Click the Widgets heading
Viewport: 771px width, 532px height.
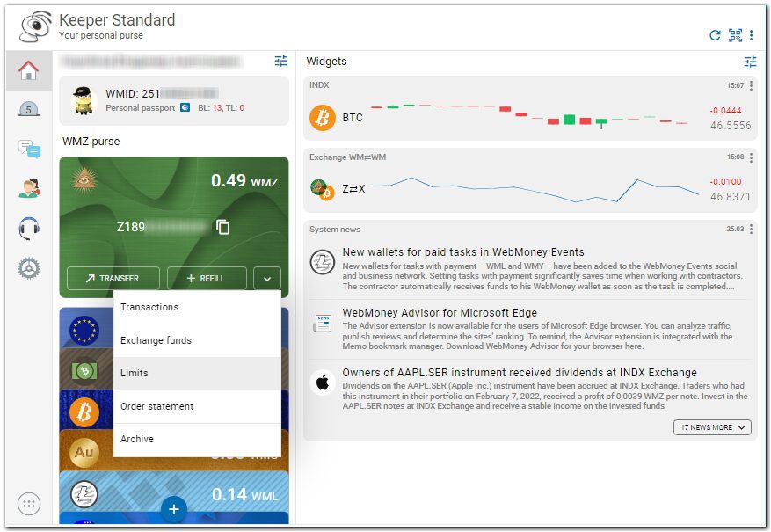pos(326,62)
